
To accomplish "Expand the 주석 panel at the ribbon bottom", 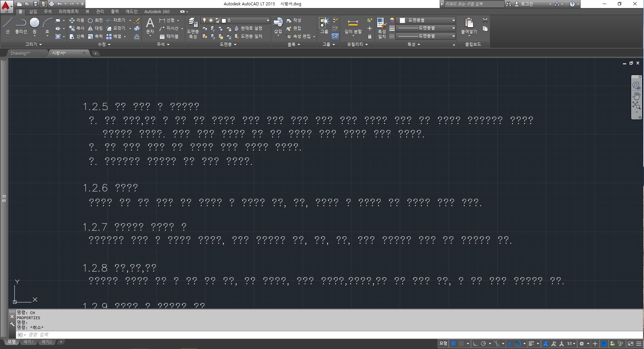I will click(163, 44).
